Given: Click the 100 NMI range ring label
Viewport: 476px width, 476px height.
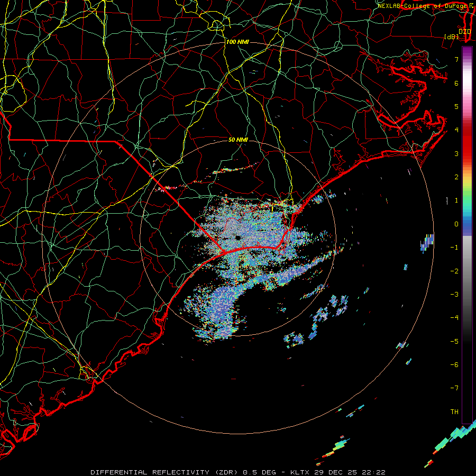Looking at the screenshot, I should 237,42.
